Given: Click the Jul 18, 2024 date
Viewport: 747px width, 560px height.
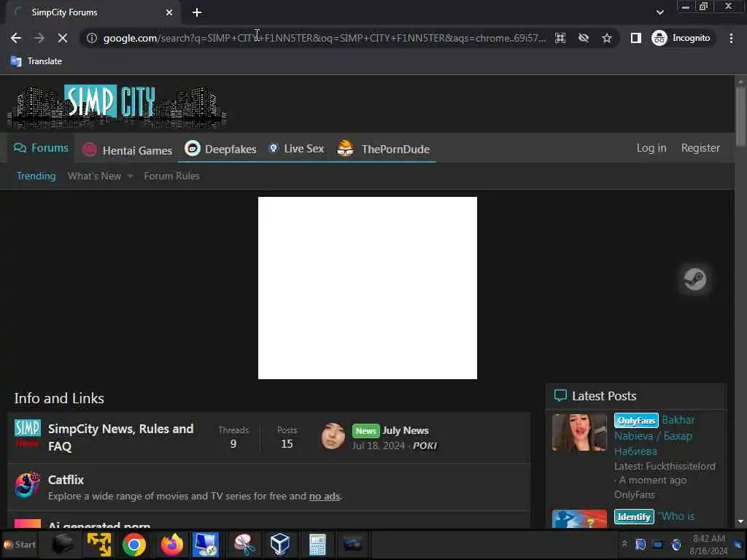Looking at the screenshot, I should [379, 446].
